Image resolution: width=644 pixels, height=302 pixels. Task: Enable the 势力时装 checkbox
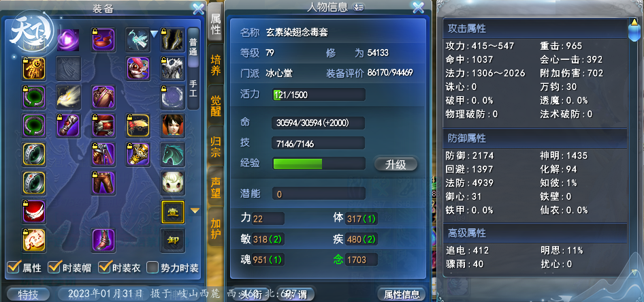pos(152,267)
